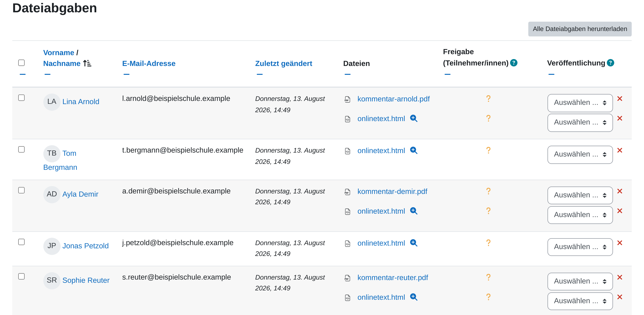Open the Auswählen dropdown for kommentar-reuter.pdf
The width and height of the screenshot is (644, 315).
point(580,281)
